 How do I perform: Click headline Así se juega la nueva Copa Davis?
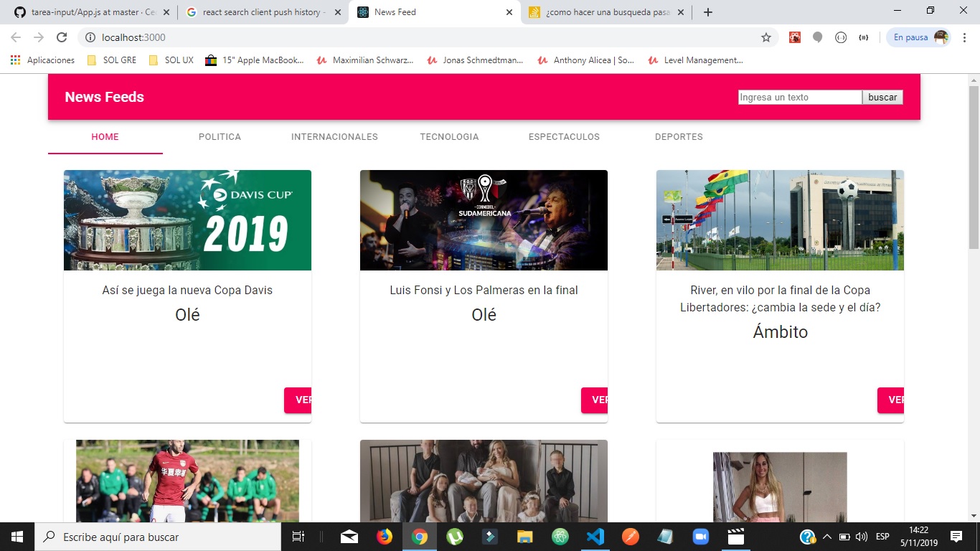pyautogui.click(x=187, y=291)
